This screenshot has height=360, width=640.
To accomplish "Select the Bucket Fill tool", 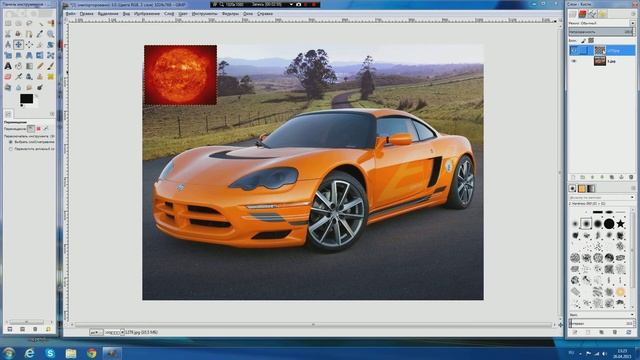I will 18,66.
